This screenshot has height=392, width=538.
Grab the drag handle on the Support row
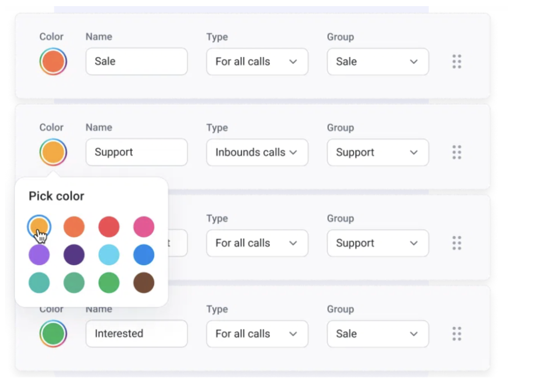coord(456,152)
